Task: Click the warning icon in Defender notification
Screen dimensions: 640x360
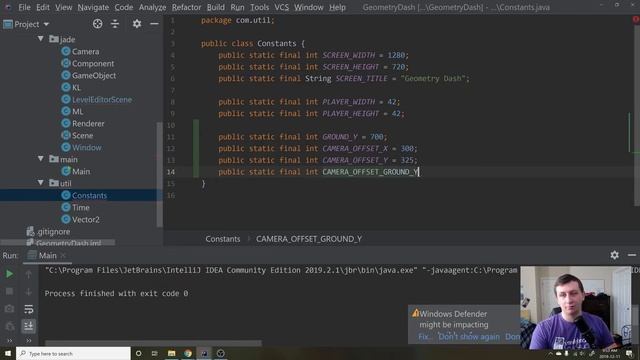Action: click(416, 313)
